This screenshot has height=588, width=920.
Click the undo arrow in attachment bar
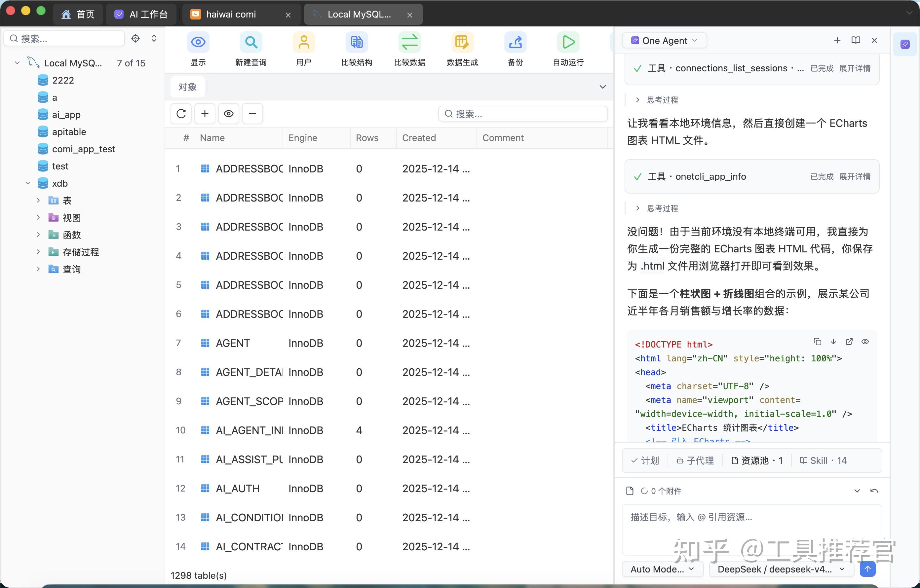tap(874, 491)
